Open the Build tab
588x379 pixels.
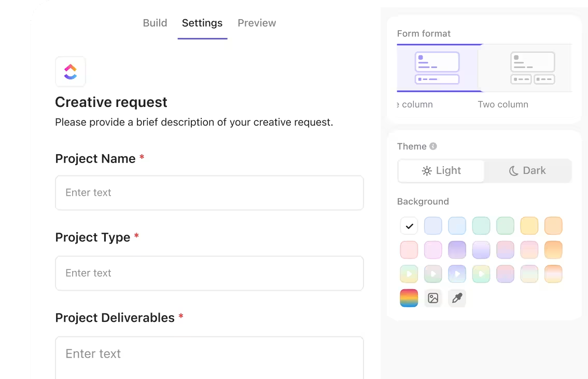coord(155,23)
